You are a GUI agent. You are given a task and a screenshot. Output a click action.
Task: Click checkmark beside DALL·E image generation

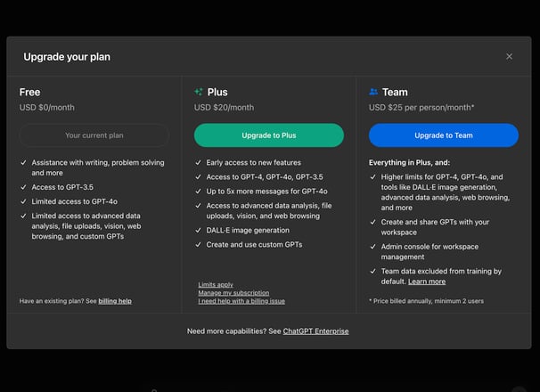tap(198, 230)
